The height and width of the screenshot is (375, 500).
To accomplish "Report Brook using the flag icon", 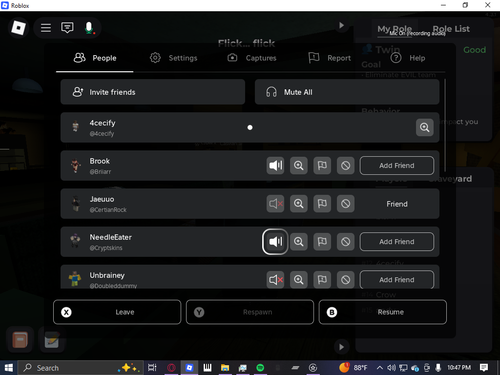I will (x=322, y=165).
